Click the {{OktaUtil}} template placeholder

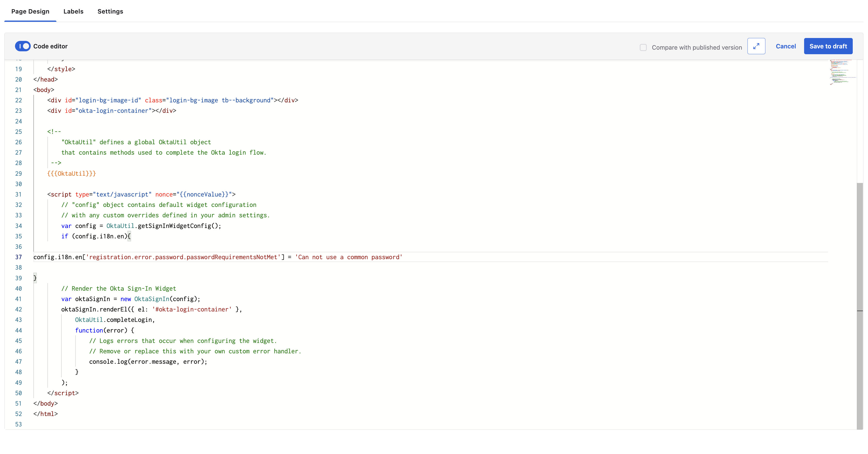pos(71,174)
